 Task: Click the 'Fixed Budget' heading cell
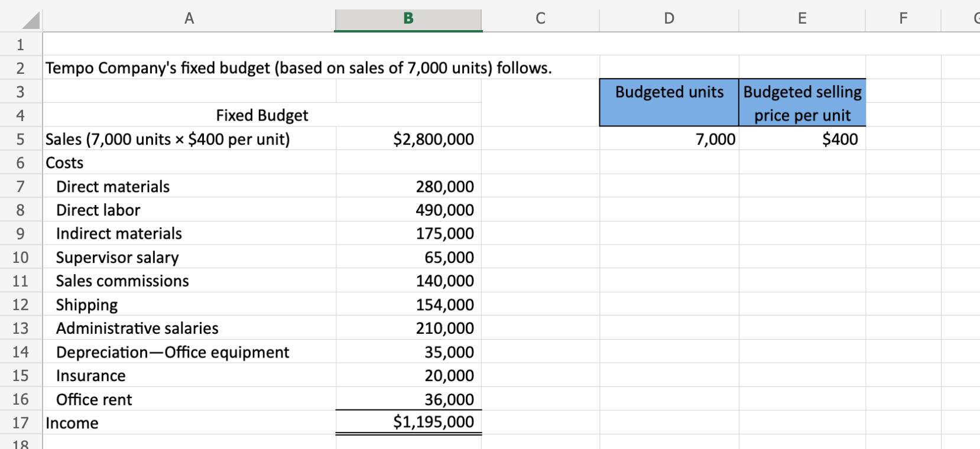[262, 115]
